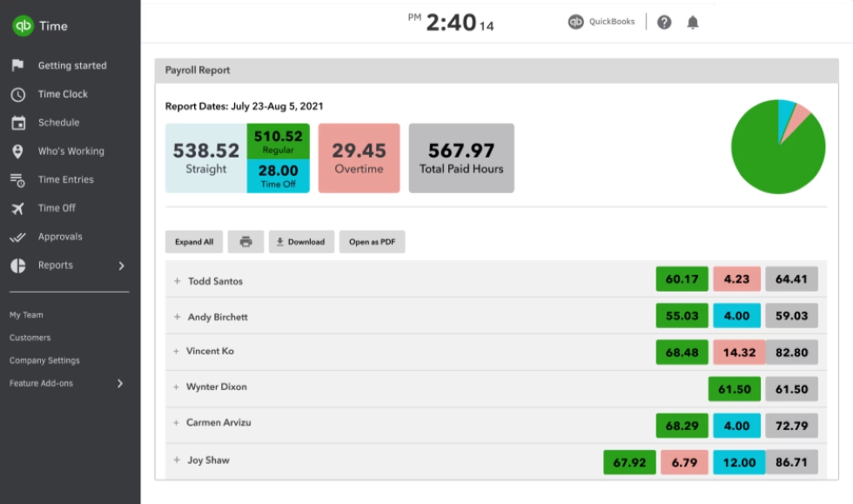Expand Todd Santos's payroll details
The width and height of the screenshot is (853, 504).
tap(178, 281)
